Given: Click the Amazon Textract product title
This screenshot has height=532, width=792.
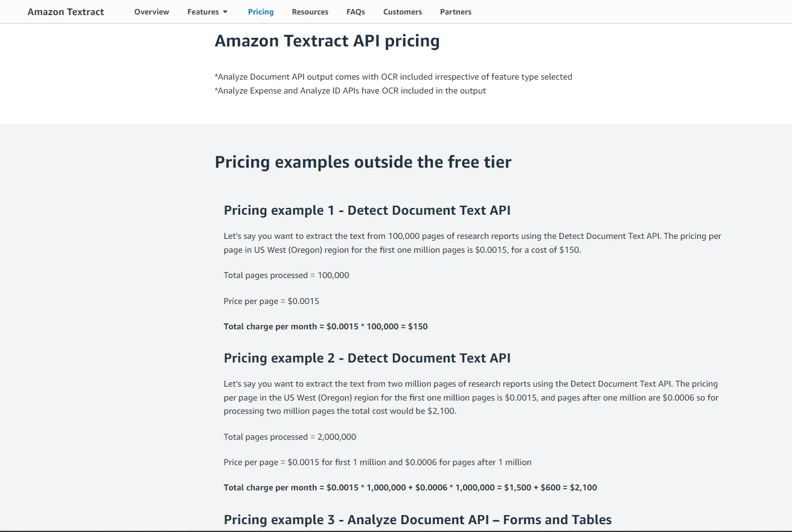Looking at the screenshot, I should [66, 12].
